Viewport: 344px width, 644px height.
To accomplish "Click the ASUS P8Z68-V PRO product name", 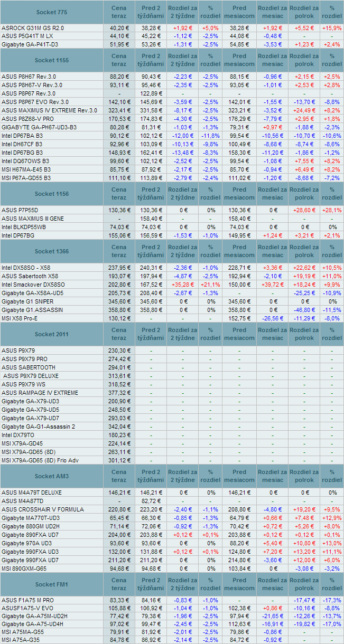I will 28,119.
